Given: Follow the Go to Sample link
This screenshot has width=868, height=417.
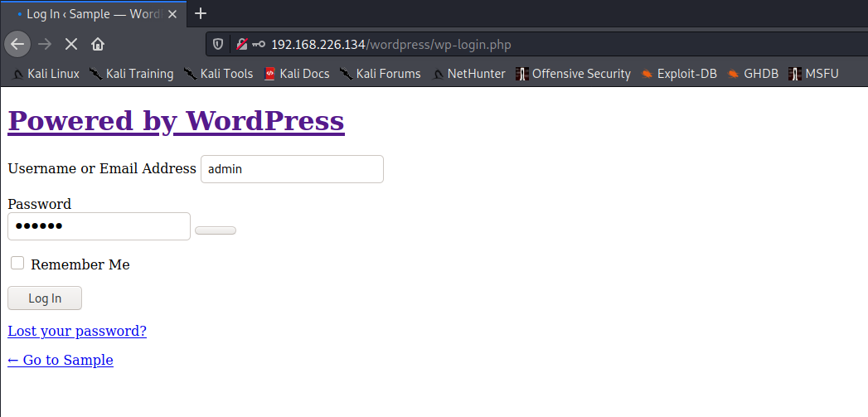Looking at the screenshot, I should (61, 360).
